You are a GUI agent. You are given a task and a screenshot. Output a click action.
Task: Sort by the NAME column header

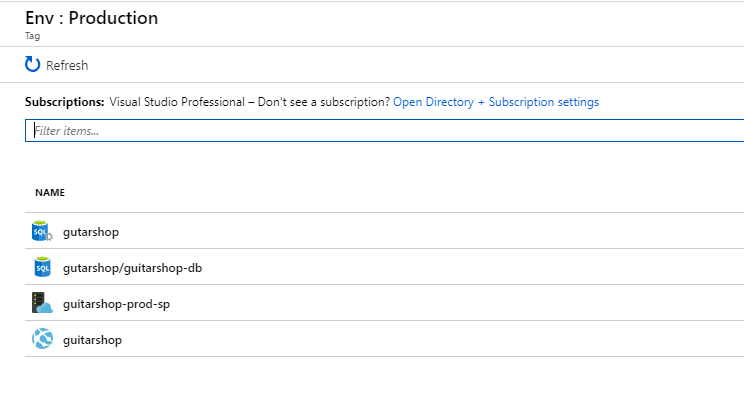tap(50, 193)
